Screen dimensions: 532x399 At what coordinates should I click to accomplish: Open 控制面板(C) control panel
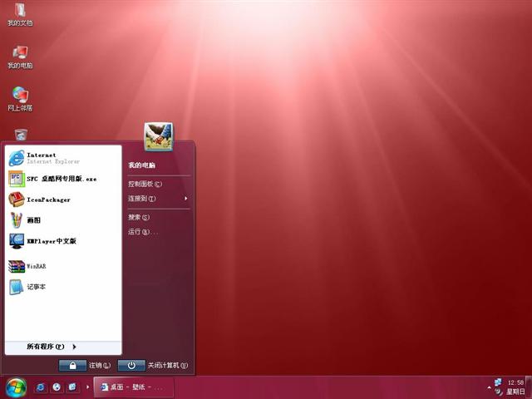click(145, 184)
